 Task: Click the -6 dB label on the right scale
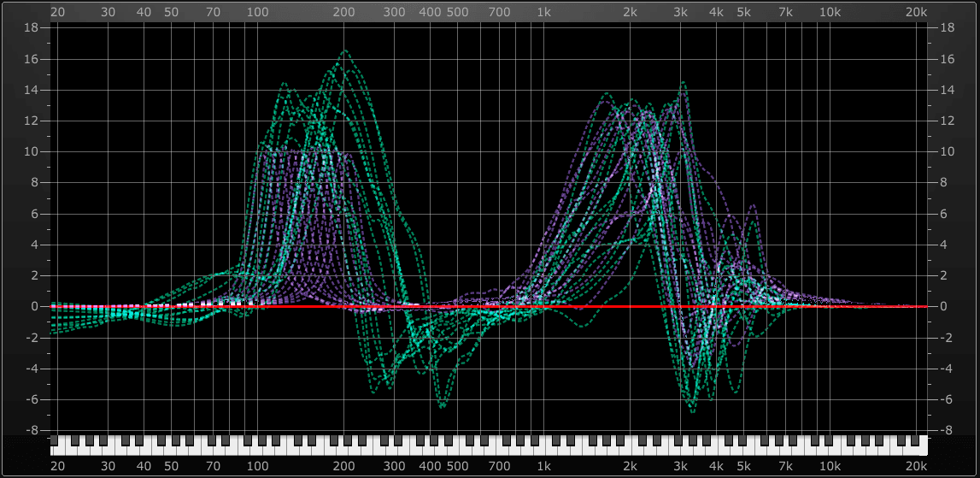[x=944, y=399]
